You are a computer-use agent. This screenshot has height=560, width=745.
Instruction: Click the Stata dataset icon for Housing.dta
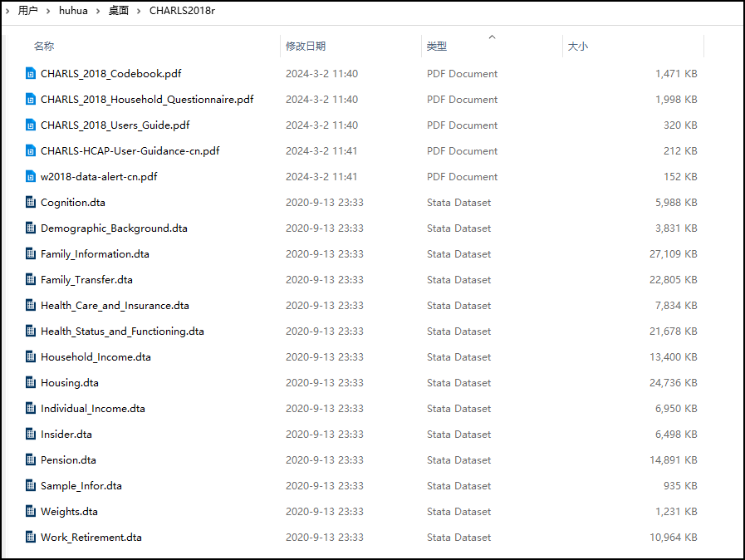[31, 383]
